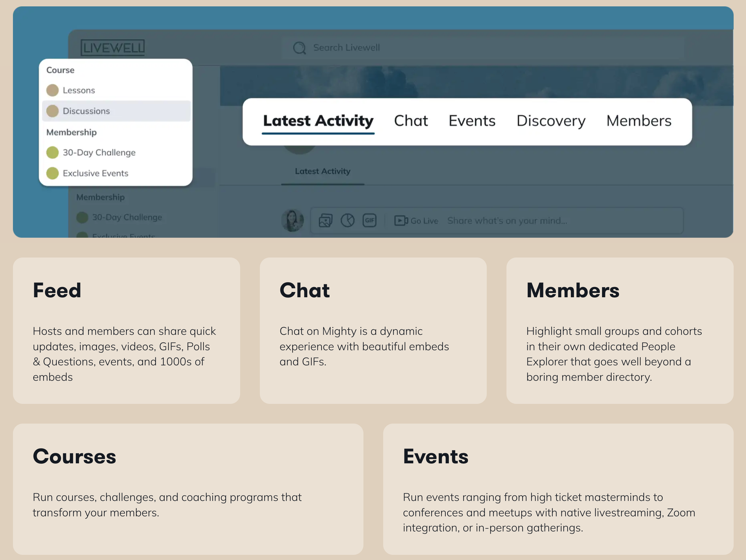Click the Chat tab in top navigation
The width and height of the screenshot is (746, 560).
[411, 121]
